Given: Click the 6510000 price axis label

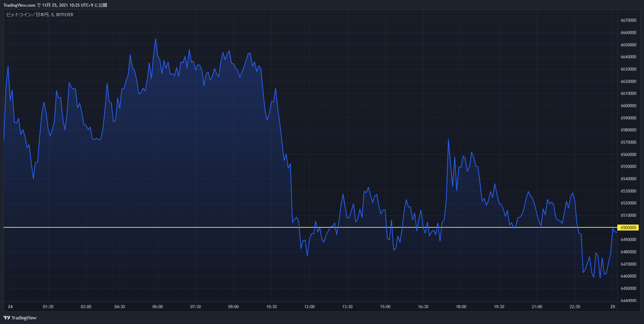Looking at the screenshot, I should click(x=629, y=215).
